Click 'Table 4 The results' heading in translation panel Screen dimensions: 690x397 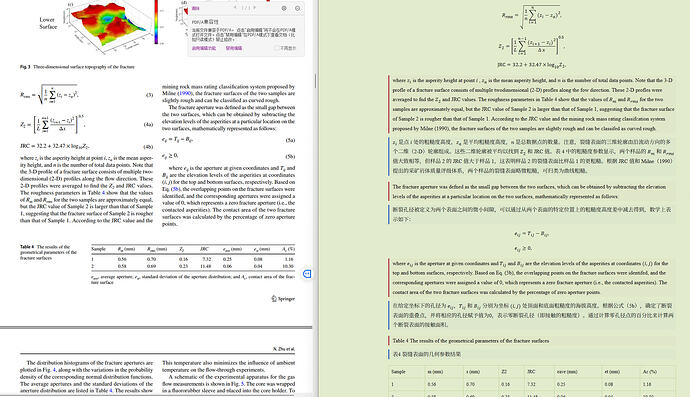tap(470, 341)
